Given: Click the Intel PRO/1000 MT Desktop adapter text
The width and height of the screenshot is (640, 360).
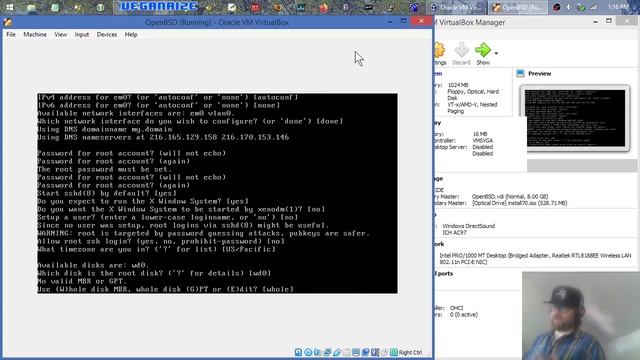Looking at the screenshot, I should point(535,259).
